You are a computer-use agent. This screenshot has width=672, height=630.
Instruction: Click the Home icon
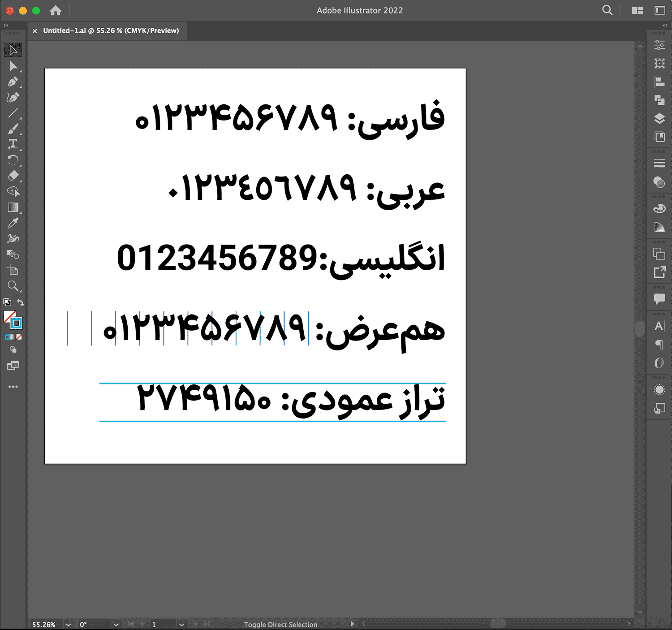click(56, 10)
